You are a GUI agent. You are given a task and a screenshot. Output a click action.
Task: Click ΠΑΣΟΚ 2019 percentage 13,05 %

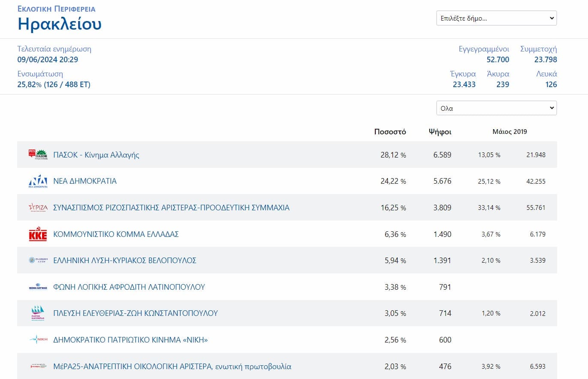click(489, 155)
